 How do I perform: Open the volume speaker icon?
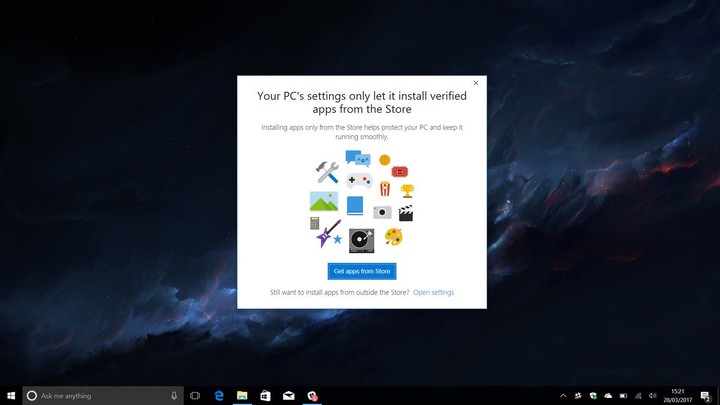pos(653,396)
